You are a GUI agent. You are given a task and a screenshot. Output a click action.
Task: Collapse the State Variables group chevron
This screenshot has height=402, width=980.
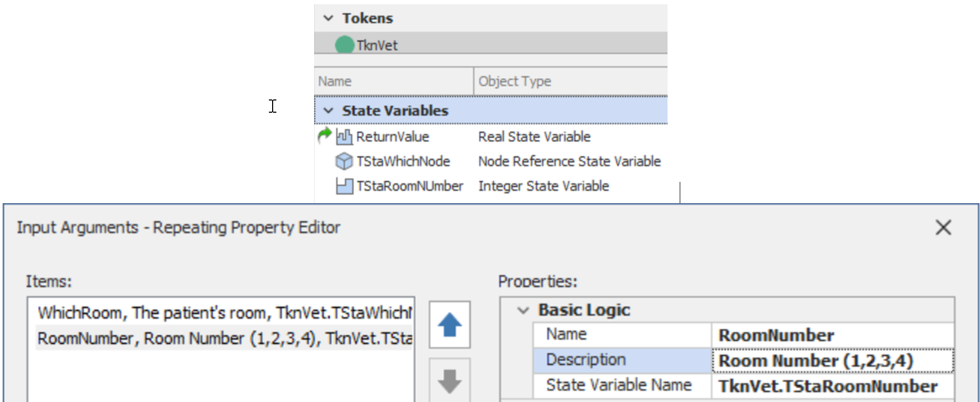[x=328, y=111]
